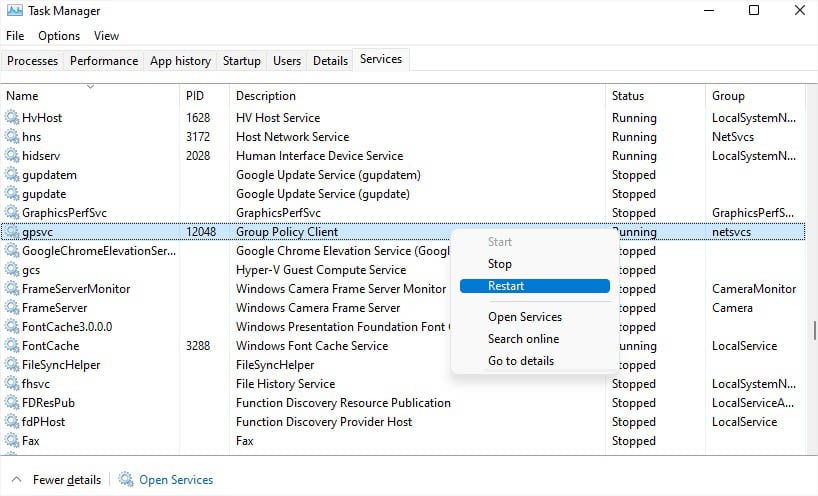Open the View menu
The width and height of the screenshot is (818, 496).
pos(106,36)
